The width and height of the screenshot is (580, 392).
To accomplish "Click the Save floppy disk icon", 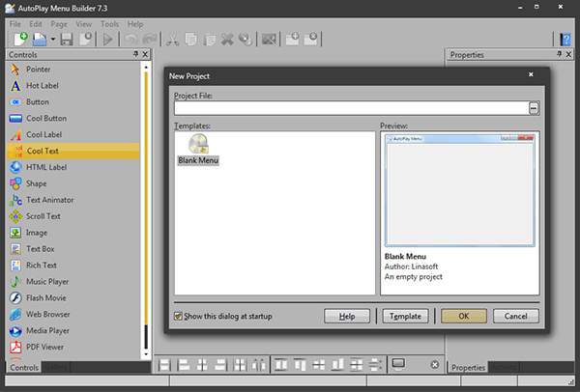I will pyautogui.click(x=67, y=40).
